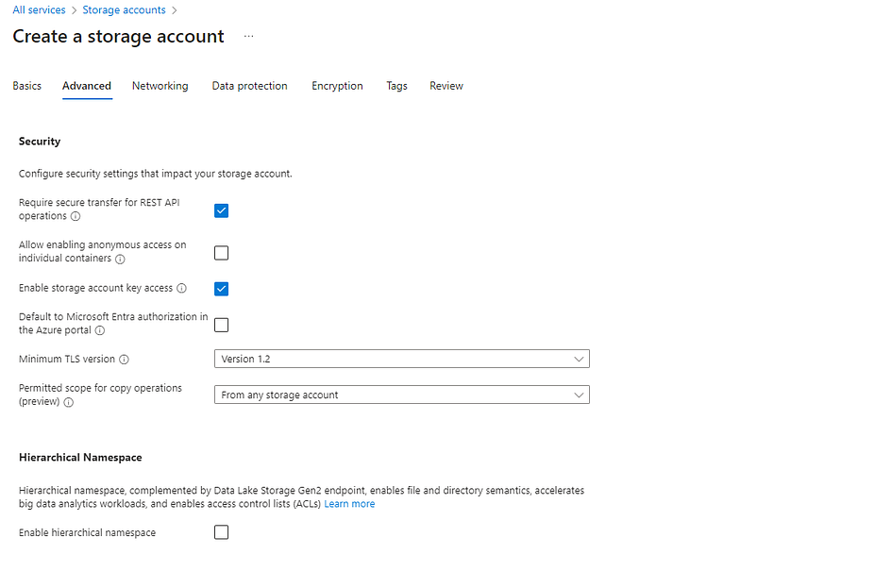Viewport: 892px width, 588px height.
Task: Open the Learn more link
Action: point(349,504)
